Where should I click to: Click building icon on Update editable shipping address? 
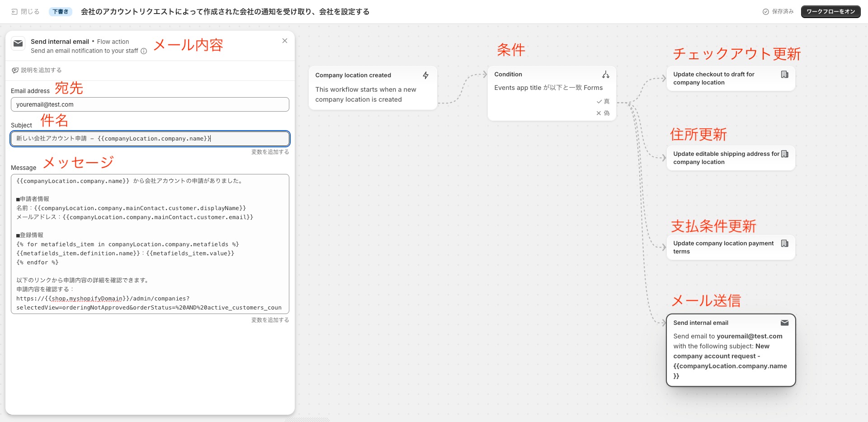784,154
